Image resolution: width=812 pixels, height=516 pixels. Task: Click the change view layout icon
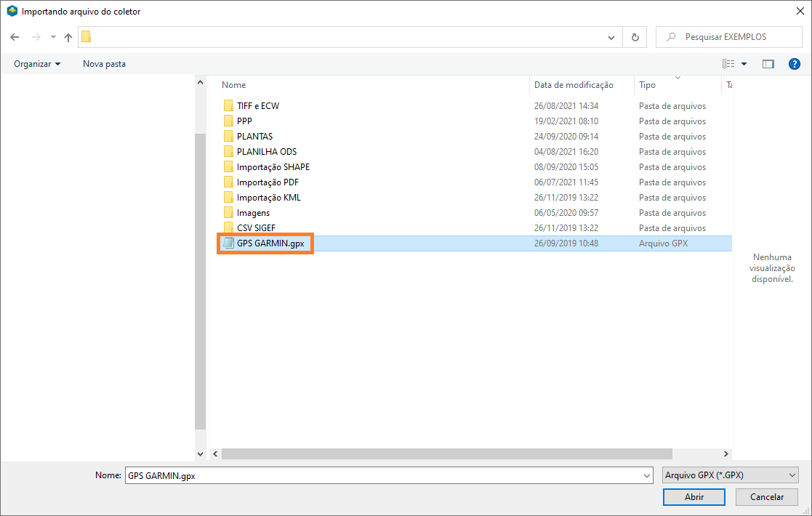click(x=728, y=64)
